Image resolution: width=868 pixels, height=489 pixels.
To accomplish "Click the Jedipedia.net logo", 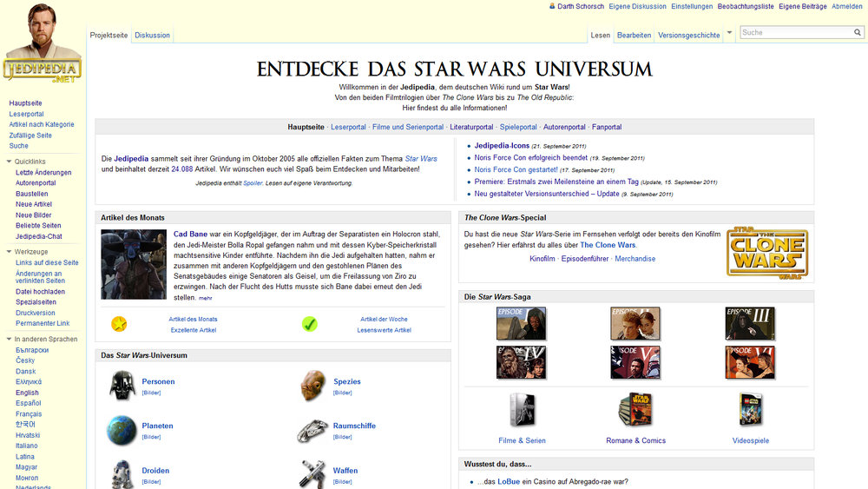I will 42,44.
